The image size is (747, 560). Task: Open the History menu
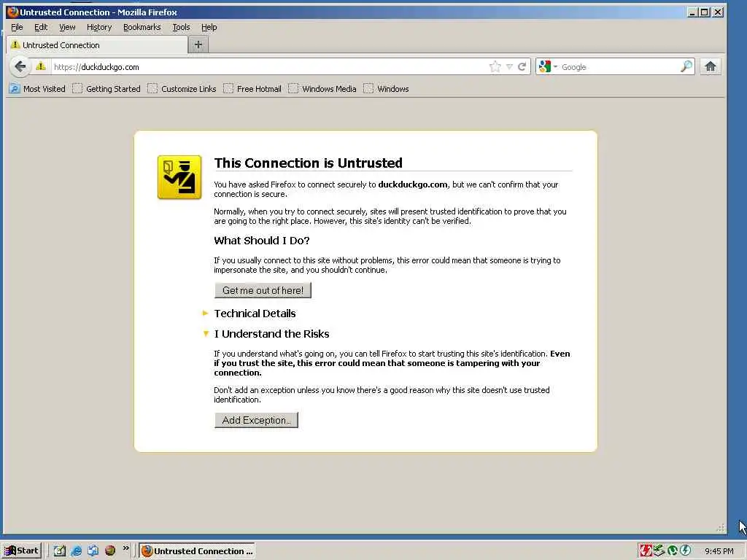coord(99,27)
